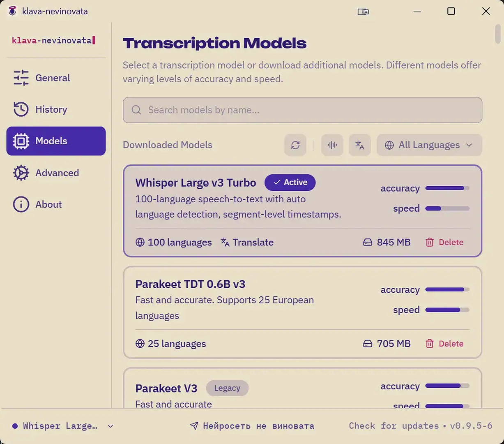The height and width of the screenshot is (444, 504).
Task: Click the vertical scrollbar thumb
Action: pyautogui.click(x=498, y=34)
